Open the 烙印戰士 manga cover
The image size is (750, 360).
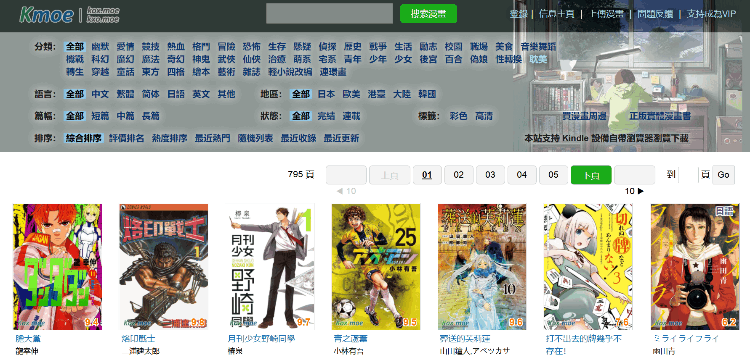(x=164, y=267)
